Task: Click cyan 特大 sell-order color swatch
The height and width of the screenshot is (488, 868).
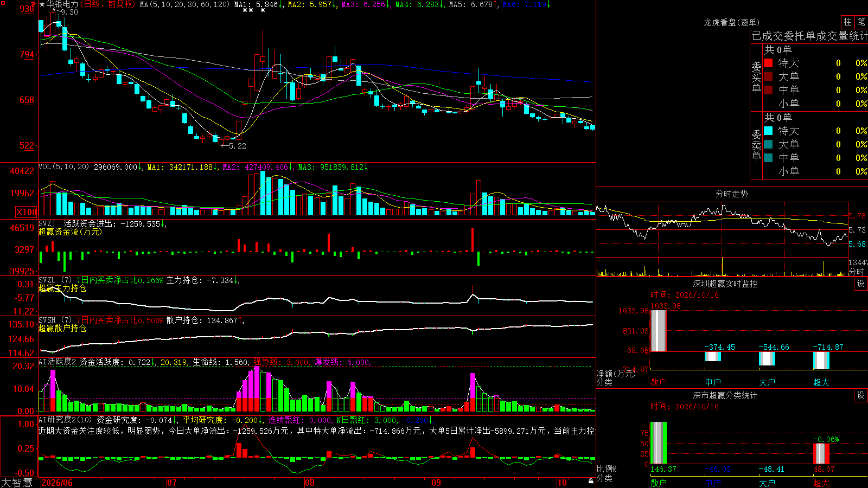Action: (768, 131)
